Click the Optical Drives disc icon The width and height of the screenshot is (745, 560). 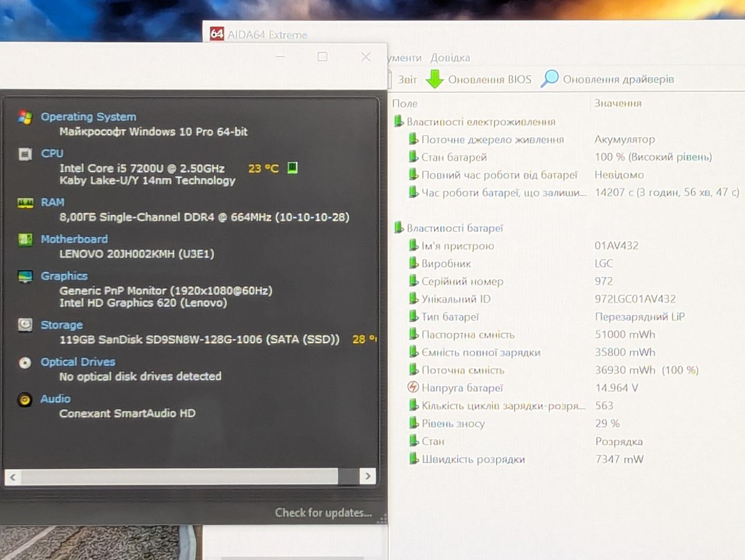pyautogui.click(x=25, y=362)
